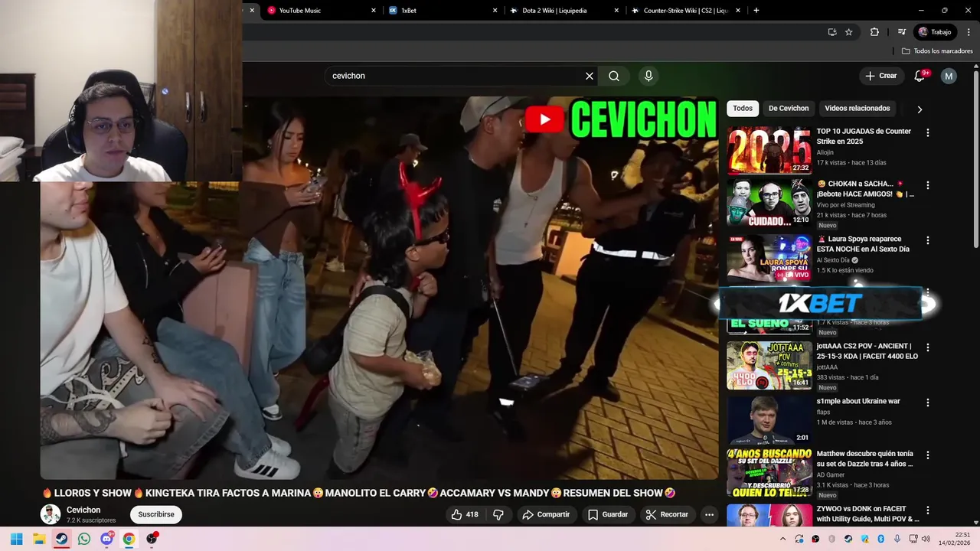This screenshot has height=551, width=980.
Task: Open options for Matthew descubre video
Action: tap(928, 455)
